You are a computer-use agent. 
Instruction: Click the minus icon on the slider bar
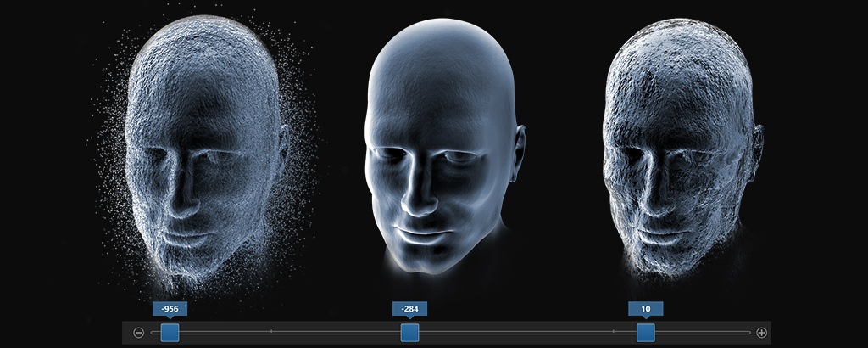tap(139, 333)
